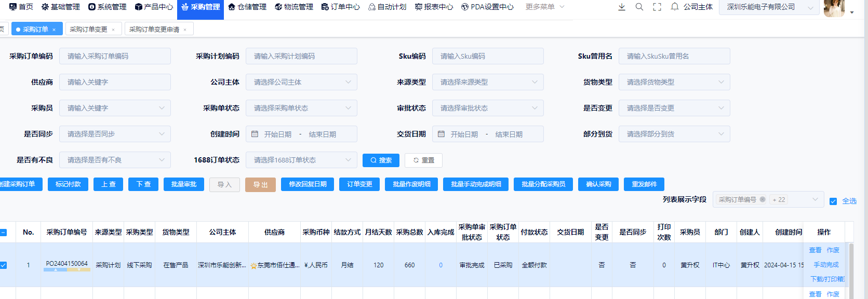
Task: Click 标记付款 button
Action: pyautogui.click(x=68, y=184)
